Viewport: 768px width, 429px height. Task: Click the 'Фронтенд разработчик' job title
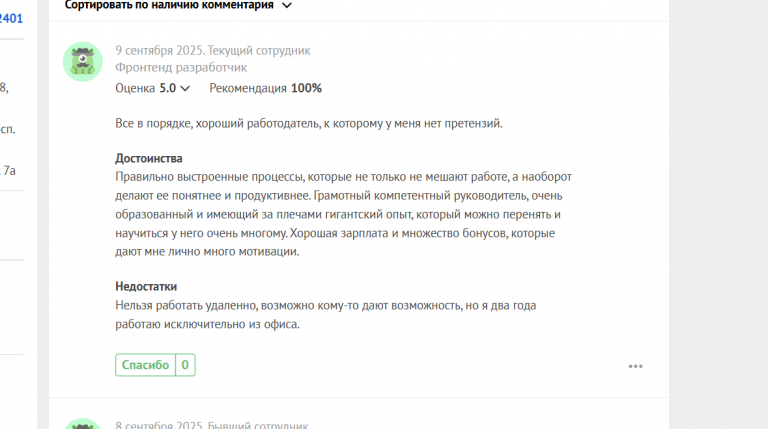pos(181,68)
